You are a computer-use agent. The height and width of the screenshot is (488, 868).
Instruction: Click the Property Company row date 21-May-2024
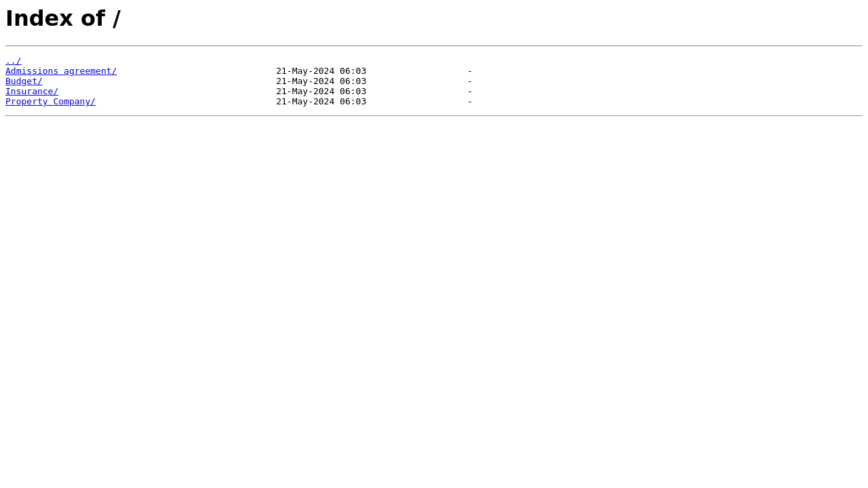click(x=305, y=102)
